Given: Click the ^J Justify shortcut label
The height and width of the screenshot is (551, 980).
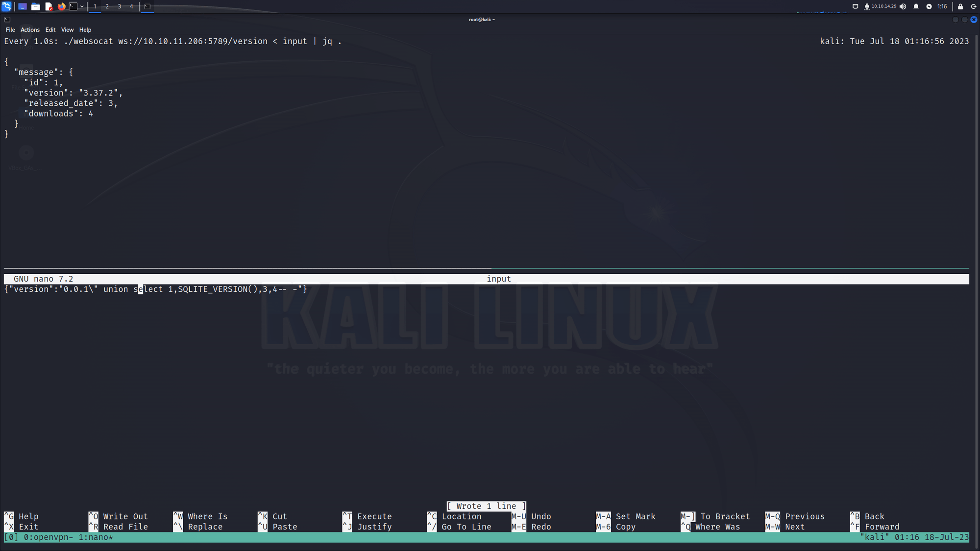Looking at the screenshot, I should tap(367, 527).
